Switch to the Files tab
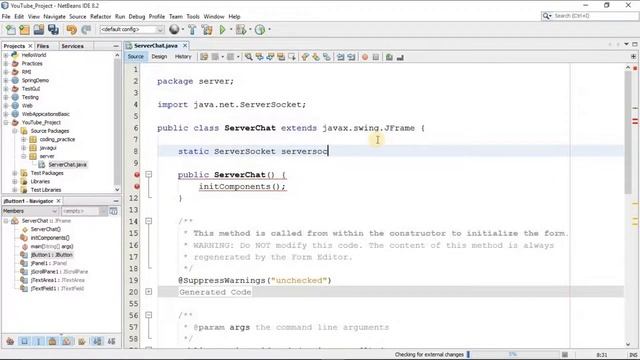This screenshot has width=640, height=360. tap(43, 46)
